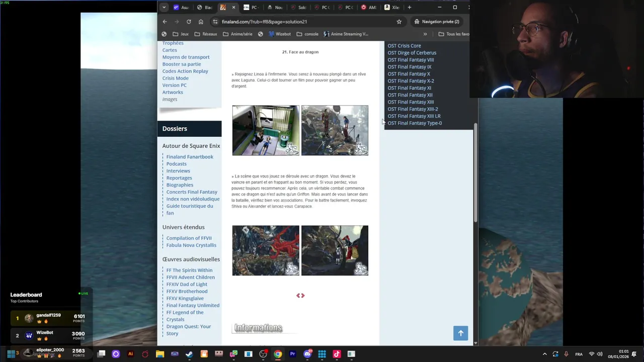This screenshot has height=362, width=644.
Task: Open the bottom-right dragon scene thumbnail
Action: pos(335,250)
